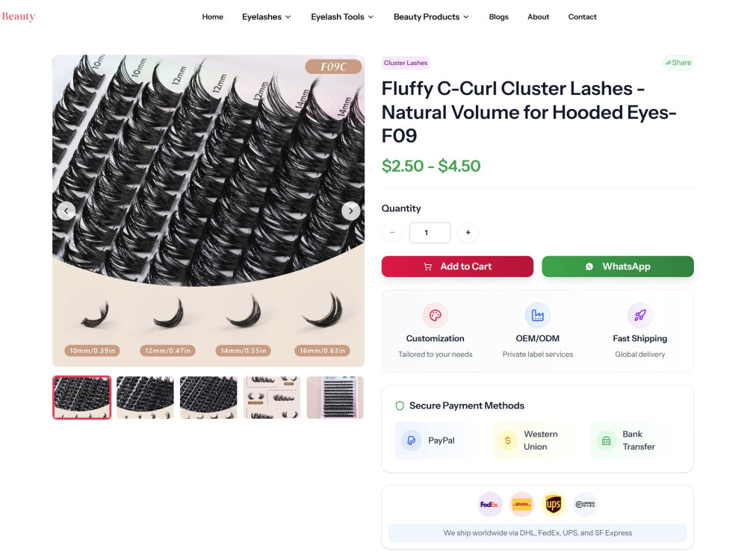Open the Eyelash Tools dropdown
This screenshot has height=560, width=747.
[342, 16]
